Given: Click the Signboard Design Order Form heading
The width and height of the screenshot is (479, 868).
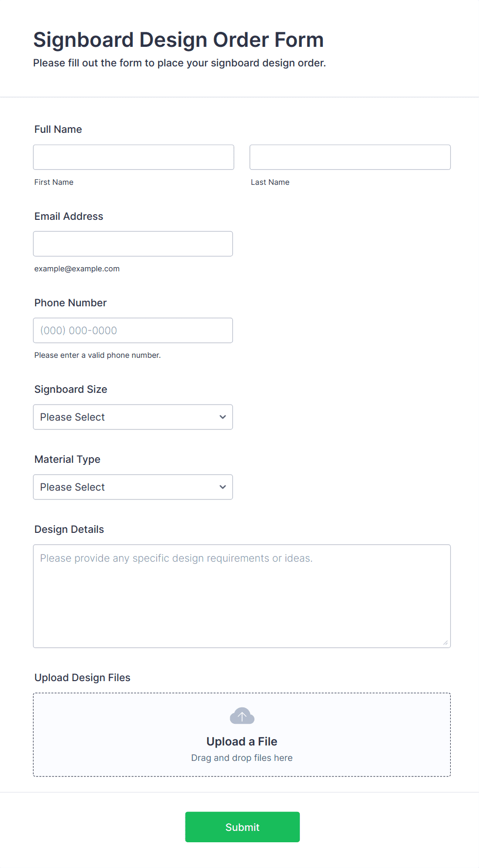Looking at the screenshot, I should pyautogui.click(x=178, y=40).
